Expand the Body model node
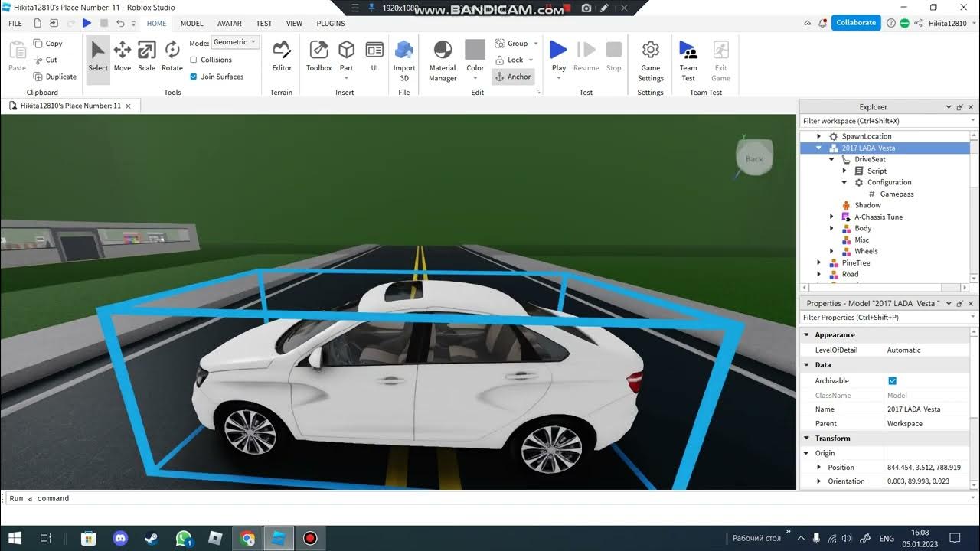Viewport: 980px width, 551px height. point(831,228)
